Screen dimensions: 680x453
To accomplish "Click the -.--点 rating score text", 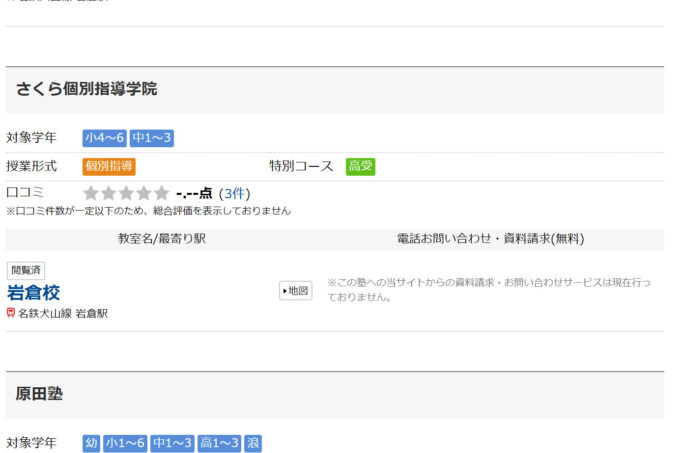I will point(194,193).
